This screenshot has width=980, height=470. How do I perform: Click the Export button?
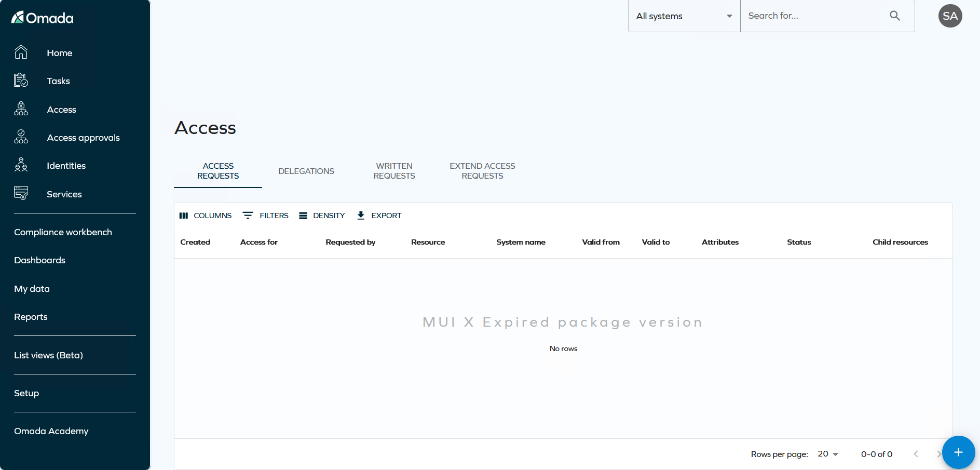point(379,216)
